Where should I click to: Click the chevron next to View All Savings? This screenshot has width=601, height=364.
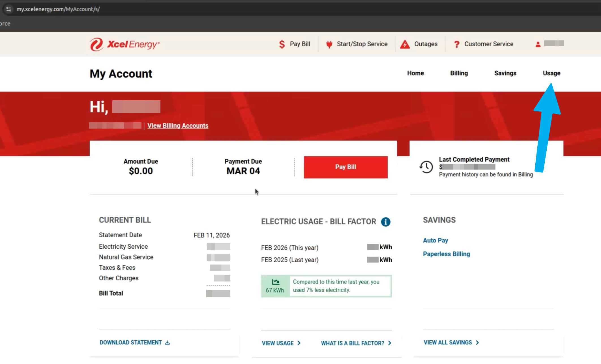pos(477,343)
